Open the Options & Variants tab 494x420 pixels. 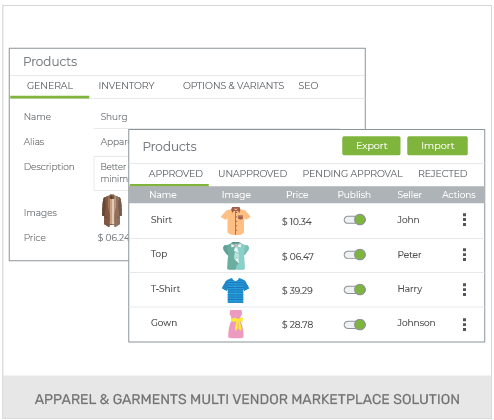point(233,86)
